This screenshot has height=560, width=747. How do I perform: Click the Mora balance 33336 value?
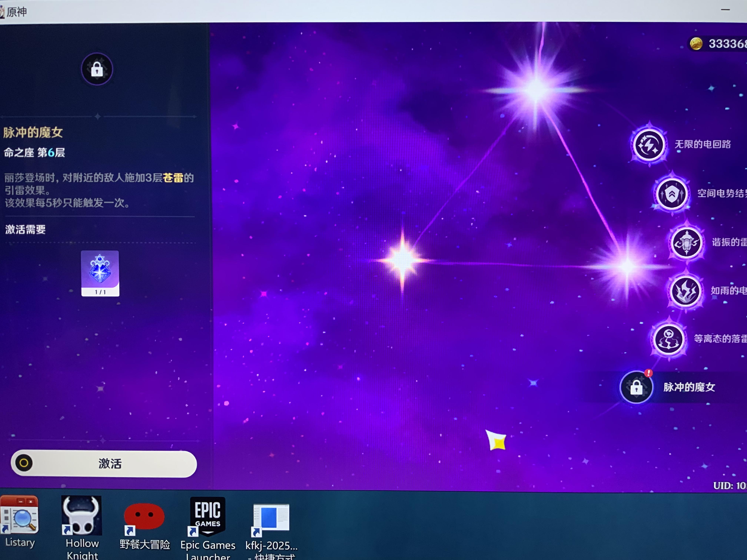point(728,44)
